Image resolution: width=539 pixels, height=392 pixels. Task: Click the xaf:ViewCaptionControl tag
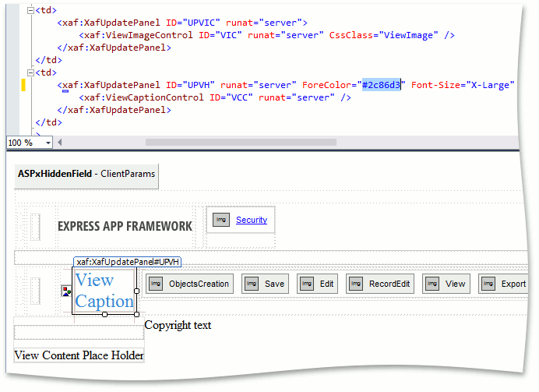[x=144, y=97]
